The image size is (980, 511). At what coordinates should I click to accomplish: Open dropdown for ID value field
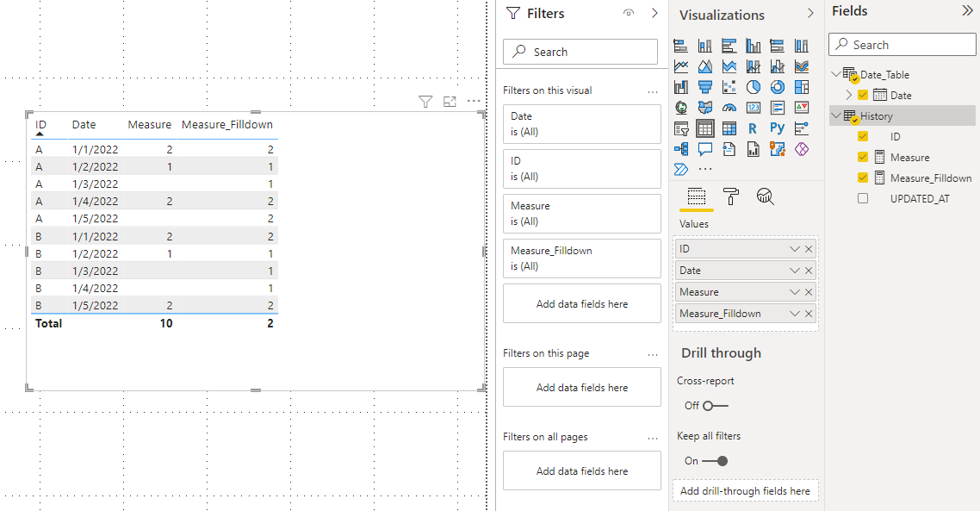coord(794,249)
